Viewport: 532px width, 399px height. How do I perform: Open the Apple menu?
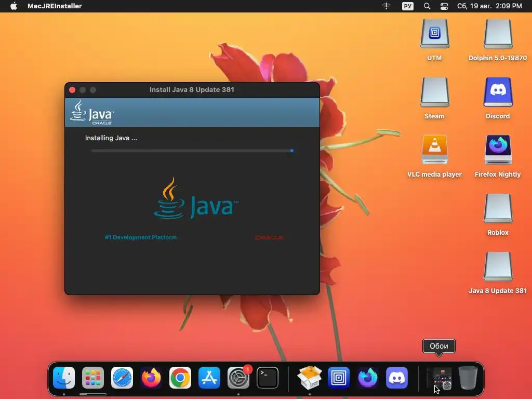pyautogui.click(x=14, y=6)
